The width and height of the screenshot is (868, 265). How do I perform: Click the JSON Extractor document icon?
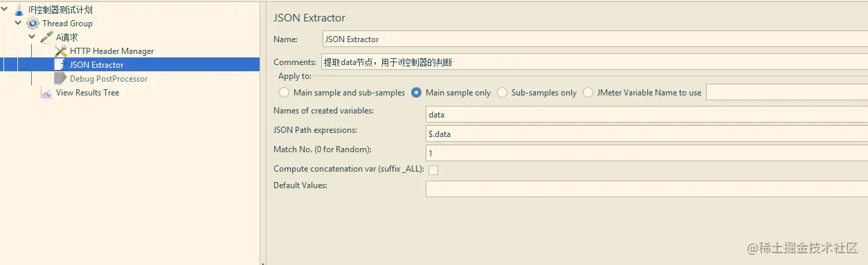pyautogui.click(x=60, y=65)
